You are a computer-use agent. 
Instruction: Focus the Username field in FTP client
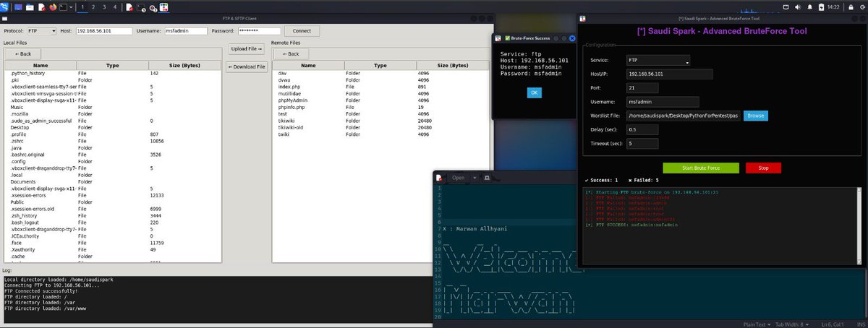click(185, 31)
